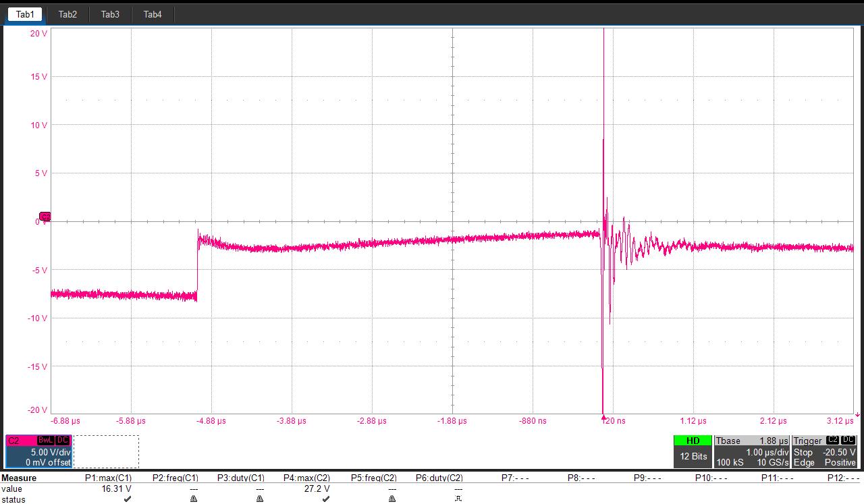The width and height of the screenshot is (864, 504).
Task: Click the Edge trigger type label
Action: pos(804,462)
